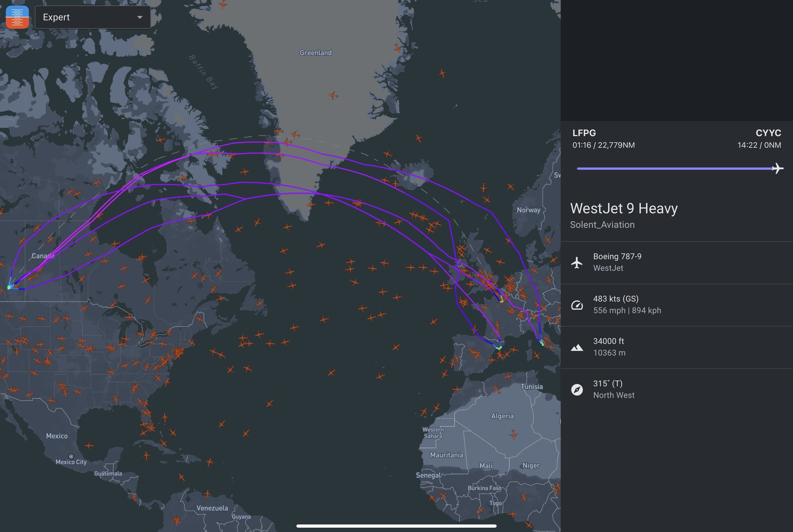Click the ground speed gauge icon
Screen dimensions: 793x532
click(x=577, y=305)
